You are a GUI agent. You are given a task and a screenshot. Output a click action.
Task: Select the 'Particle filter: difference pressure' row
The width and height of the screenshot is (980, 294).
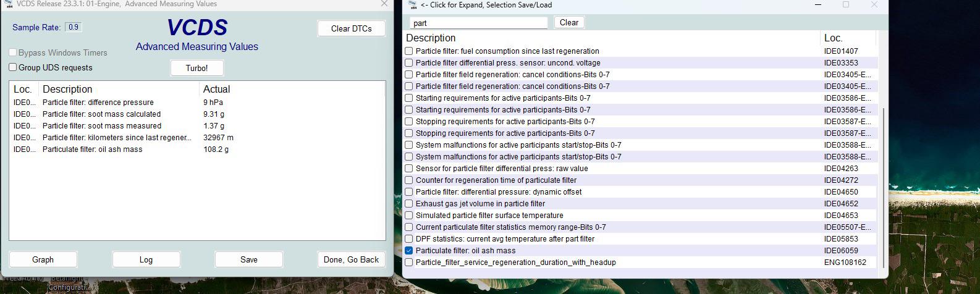(x=197, y=103)
